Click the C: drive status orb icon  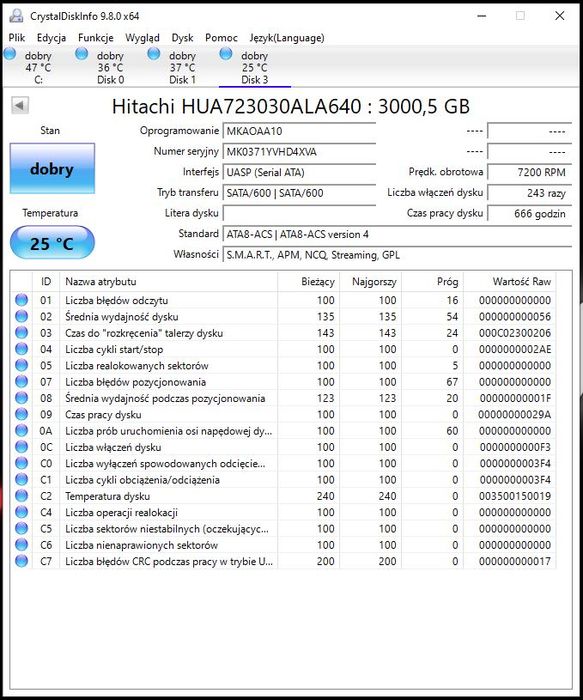tap(10, 54)
